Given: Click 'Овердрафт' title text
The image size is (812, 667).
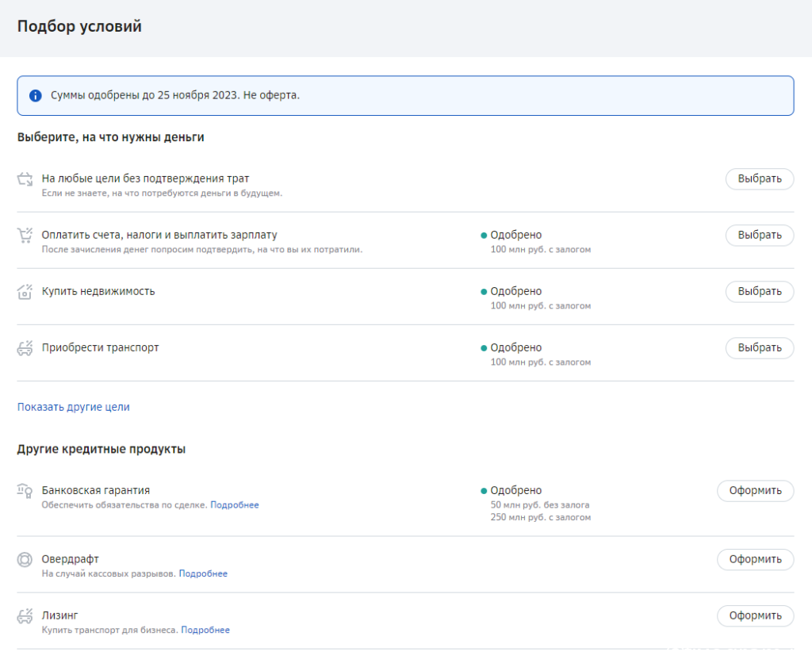Looking at the screenshot, I should (x=71, y=559).
